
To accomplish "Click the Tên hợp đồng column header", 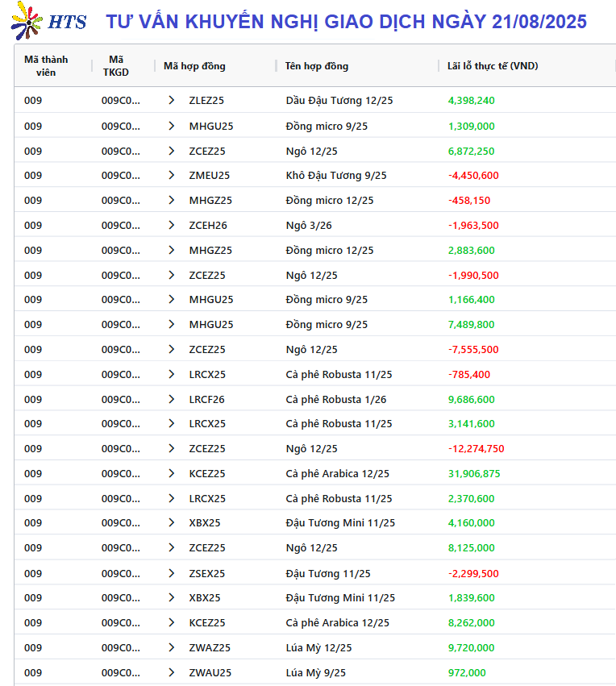I will pos(317,66).
